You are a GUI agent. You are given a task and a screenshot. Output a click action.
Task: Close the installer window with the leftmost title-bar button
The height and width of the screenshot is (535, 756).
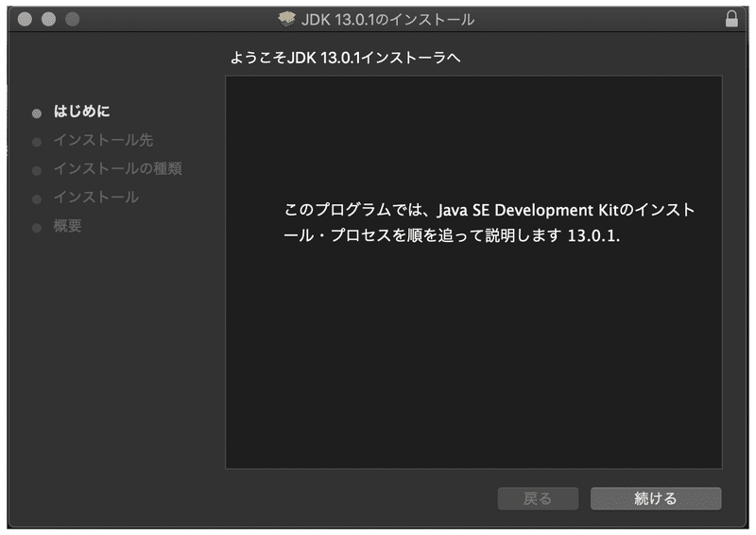pos(25,19)
